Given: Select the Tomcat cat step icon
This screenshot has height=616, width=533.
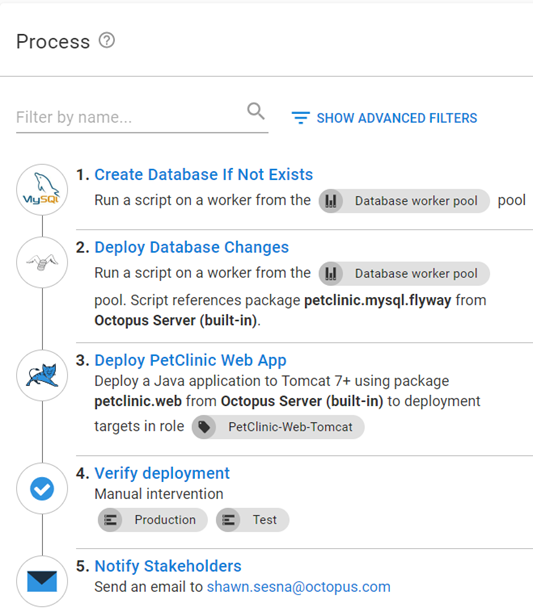Looking at the screenshot, I should click(x=42, y=376).
